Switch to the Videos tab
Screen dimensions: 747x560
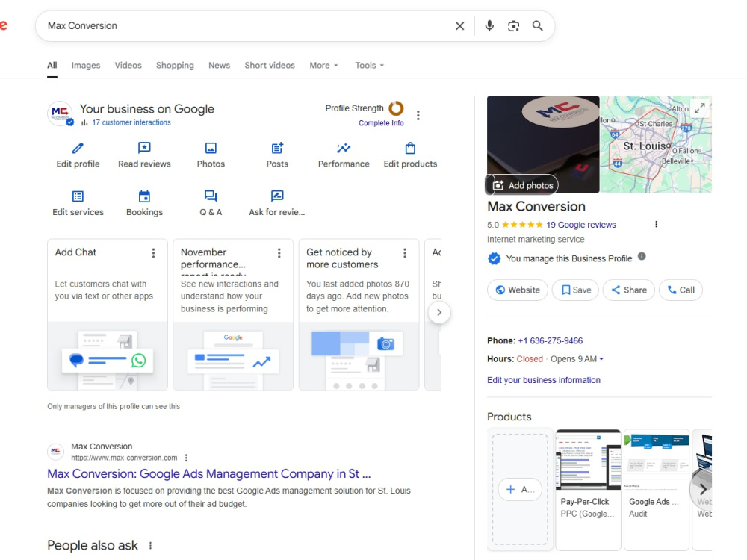[x=128, y=65]
